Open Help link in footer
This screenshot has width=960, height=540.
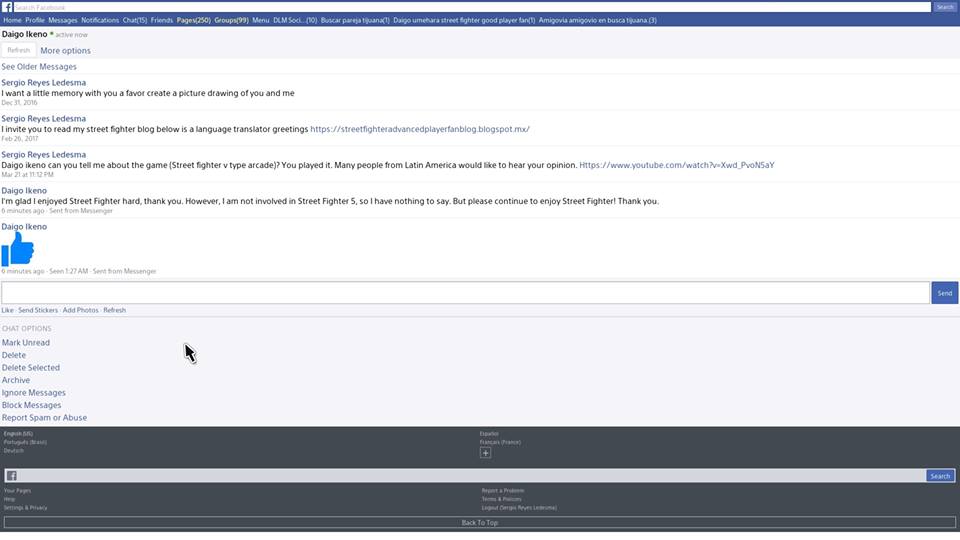(x=9, y=500)
